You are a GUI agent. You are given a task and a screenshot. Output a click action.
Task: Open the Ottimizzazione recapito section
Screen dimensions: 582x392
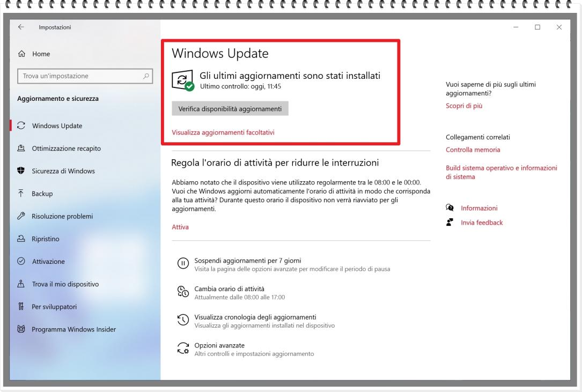tap(66, 149)
